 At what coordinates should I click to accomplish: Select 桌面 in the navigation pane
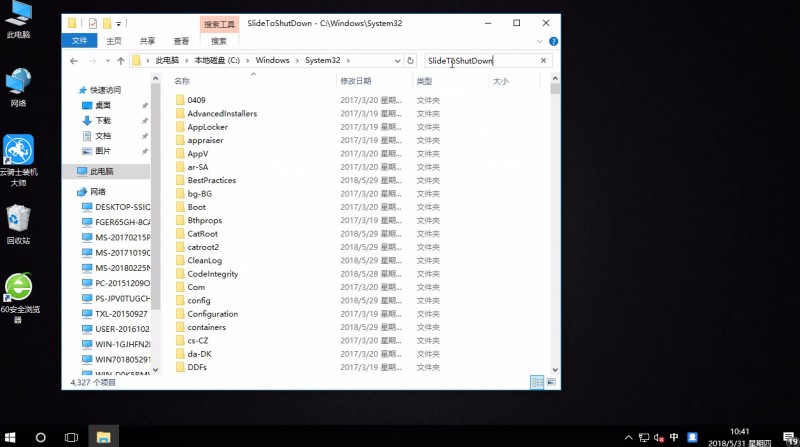pyautogui.click(x=103, y=105)
